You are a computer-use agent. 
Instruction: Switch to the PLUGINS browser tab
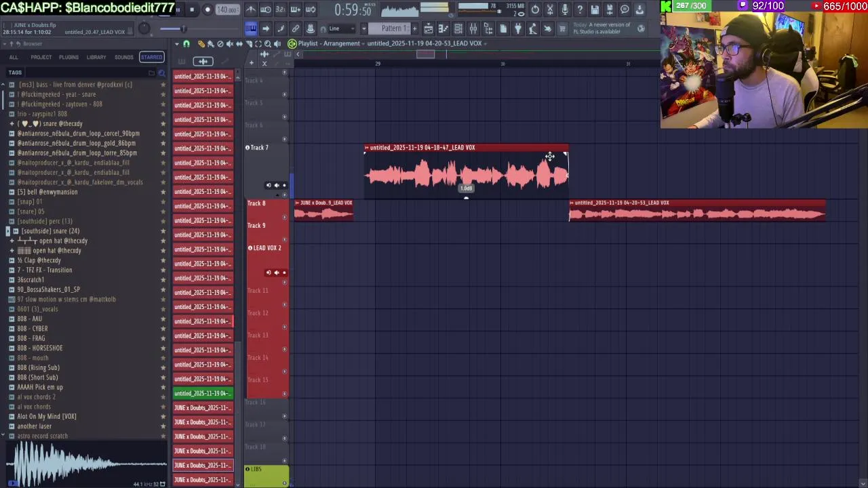click(68, 57)
